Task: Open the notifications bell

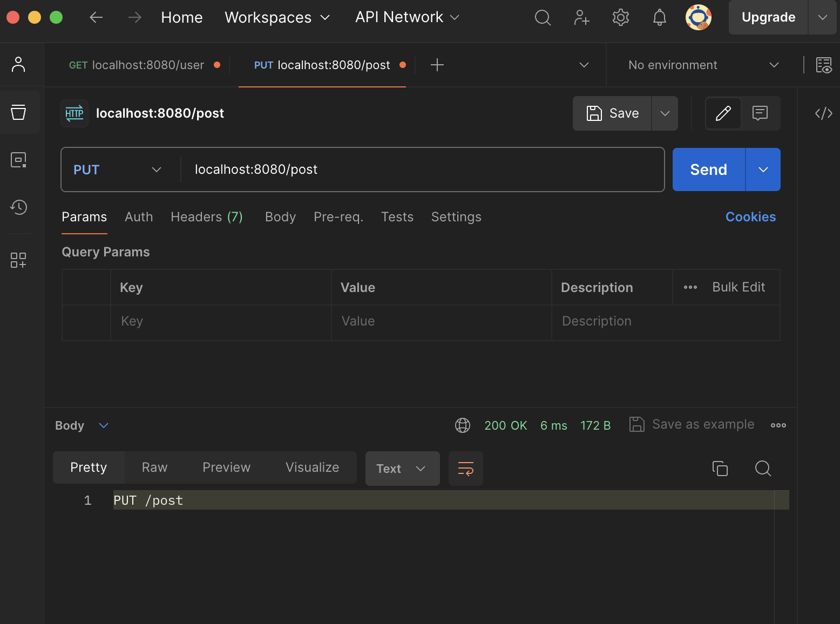Action: (660, 17)
